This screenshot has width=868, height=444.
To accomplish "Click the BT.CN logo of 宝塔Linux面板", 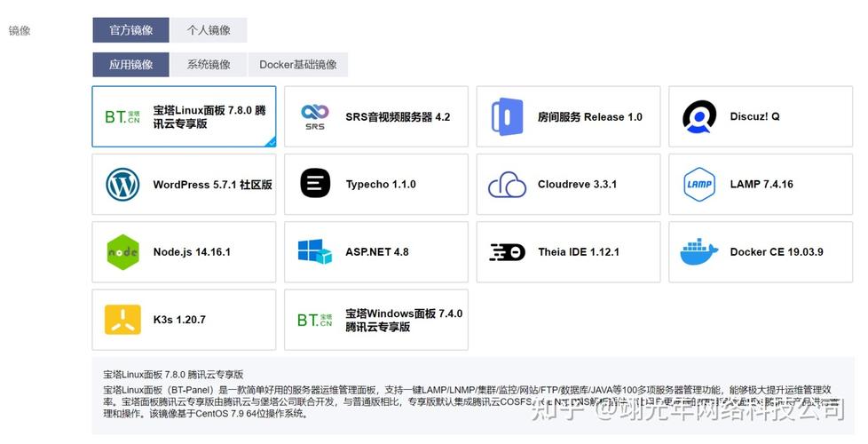I will (122, 117).
